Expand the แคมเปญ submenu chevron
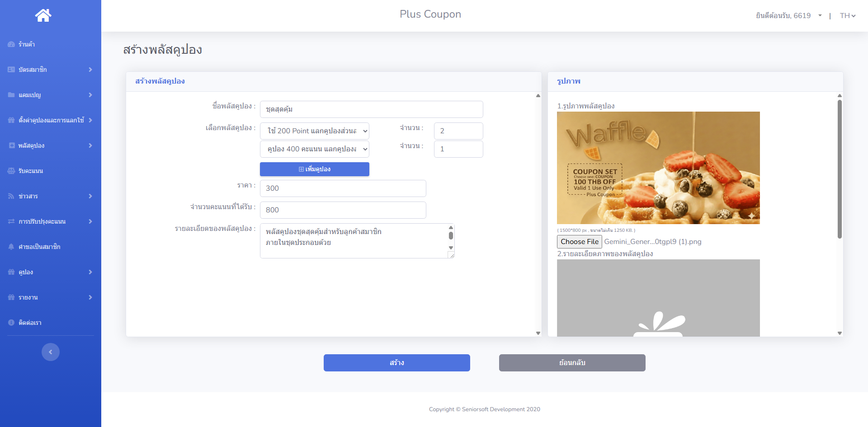The image size is (868, 427). [90, 95]
